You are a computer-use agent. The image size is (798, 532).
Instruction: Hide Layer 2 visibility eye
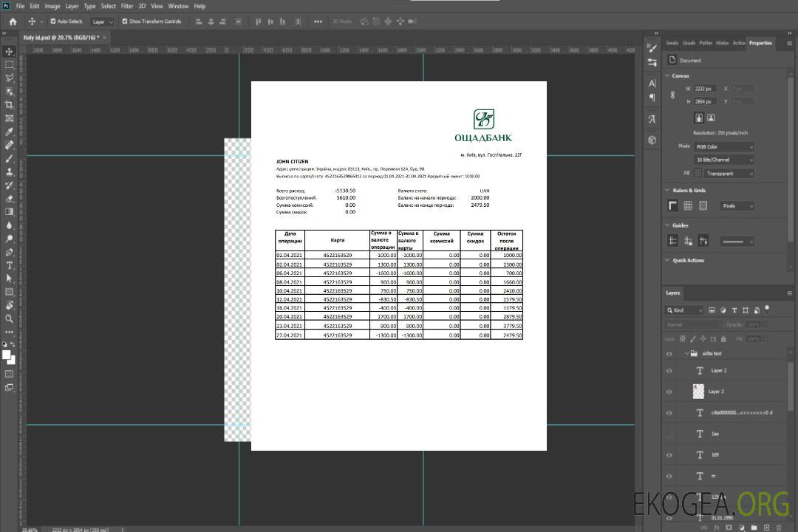coord(669,371)
